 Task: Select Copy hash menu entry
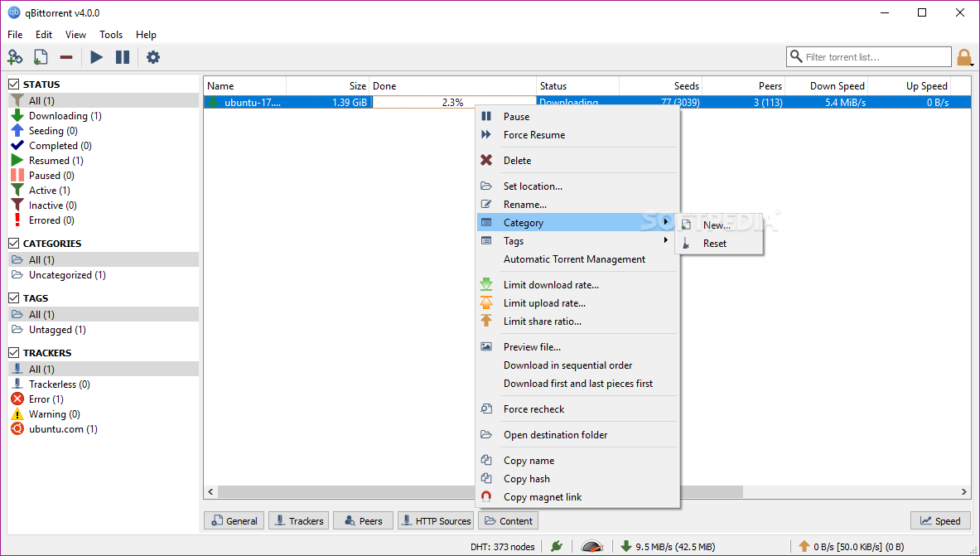tap(577, 478)
